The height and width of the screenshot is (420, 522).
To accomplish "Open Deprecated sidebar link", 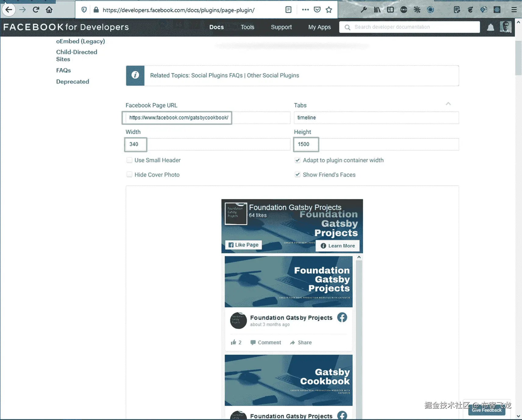I will (x=73, y=82).
